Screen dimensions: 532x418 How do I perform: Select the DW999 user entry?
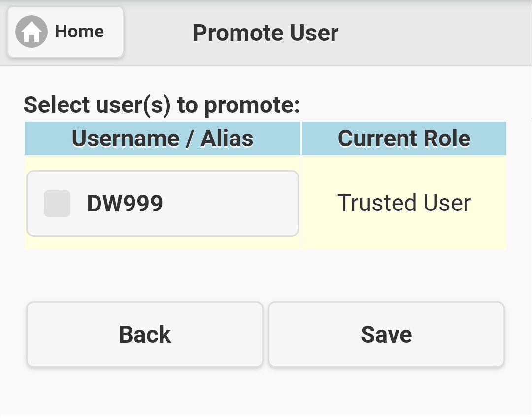pyautogui.click(x=163, y=204)
